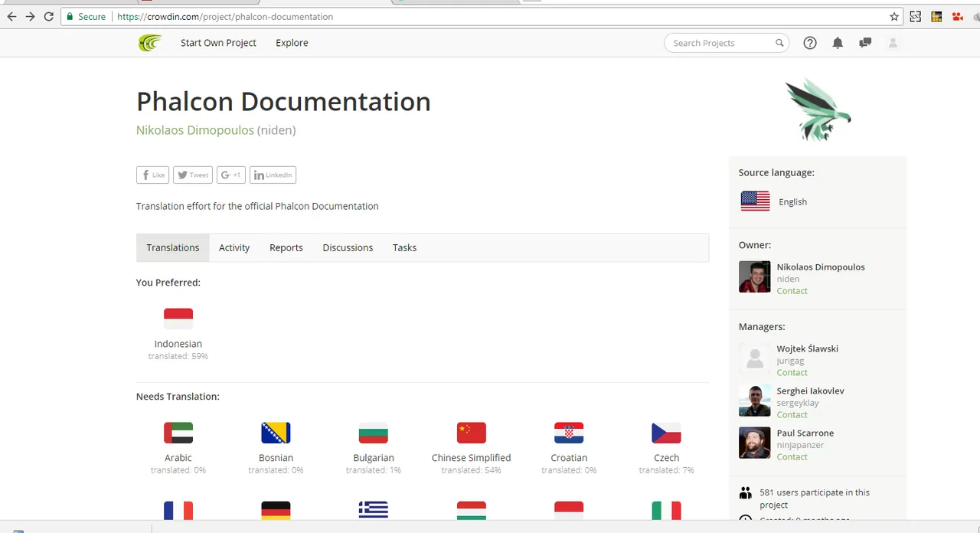Go back with browser back arrow
Image resolution: width=980 pixels, height=533 pixels.
click(11, 16)
